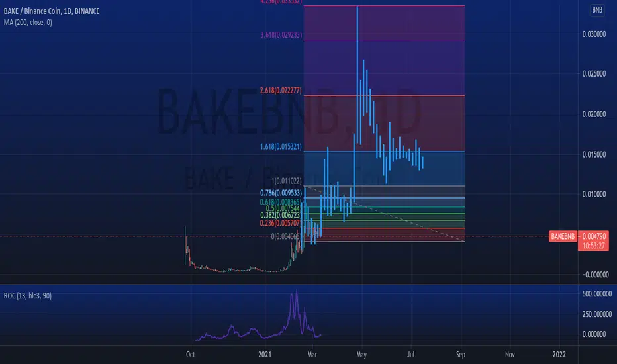Click Oct on the time axis

[x=191, y=355]
